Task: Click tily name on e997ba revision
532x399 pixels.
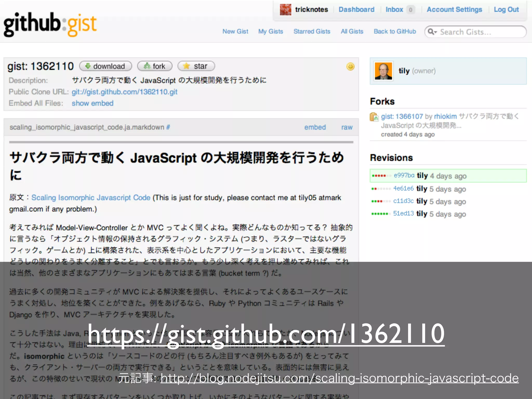Action: point(422,176)
